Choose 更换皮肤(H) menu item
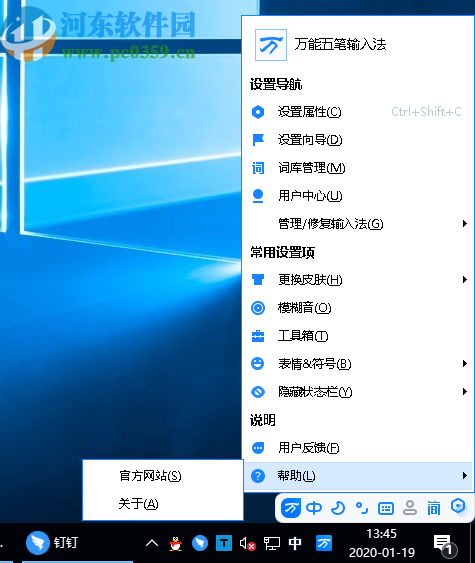Viewport: 475px width, 563px height. 358,279
